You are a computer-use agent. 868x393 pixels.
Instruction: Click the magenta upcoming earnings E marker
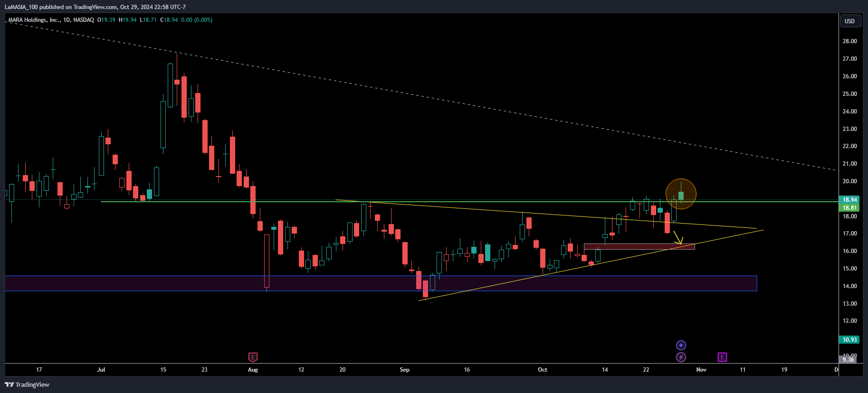pyautogui.click(x=722, y=357)
